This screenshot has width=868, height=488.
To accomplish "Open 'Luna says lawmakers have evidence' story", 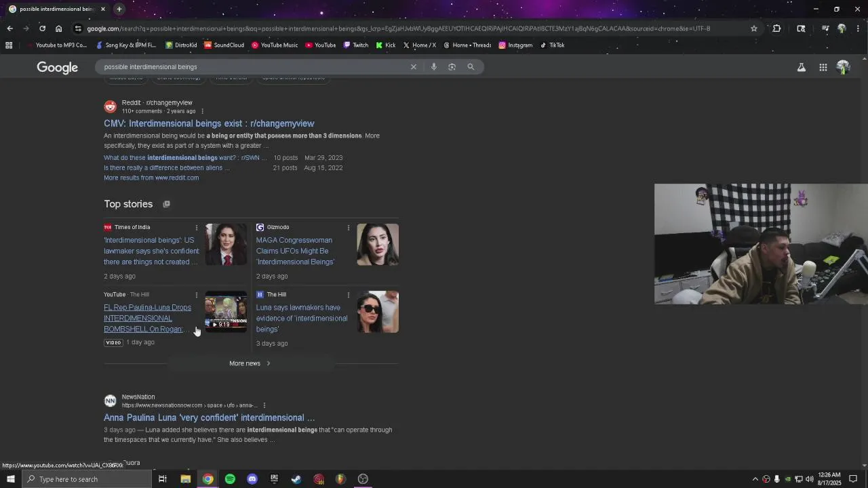I will tap(301, 319).
